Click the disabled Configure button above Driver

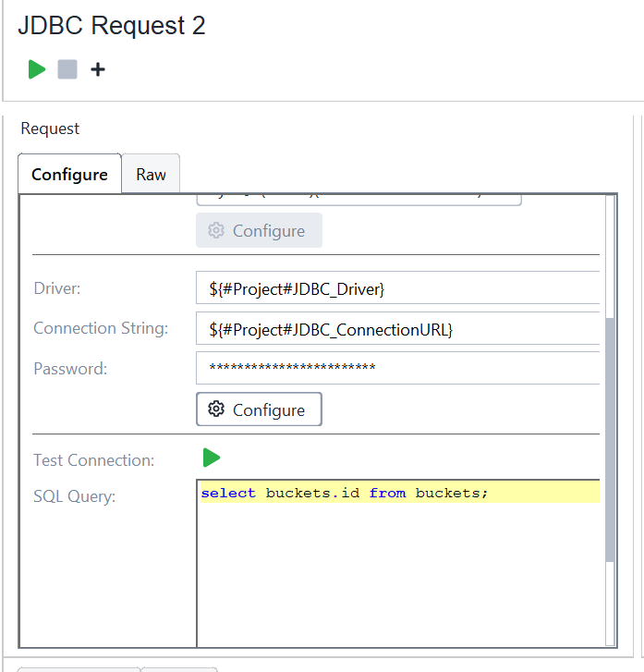[259, 230]
